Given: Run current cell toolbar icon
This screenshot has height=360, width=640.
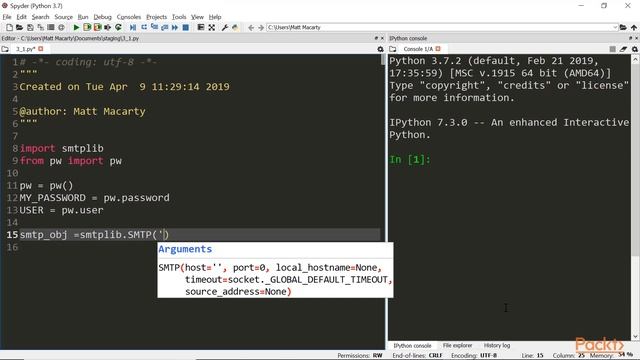Looking at the screenshot, I should pyautogui.click(x=87, y=27).
